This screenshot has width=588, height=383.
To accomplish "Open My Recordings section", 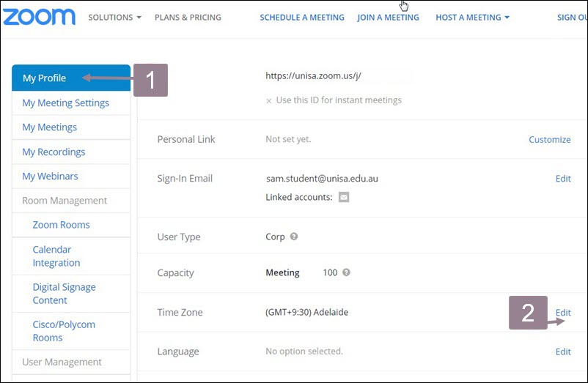I will point(54,152).
